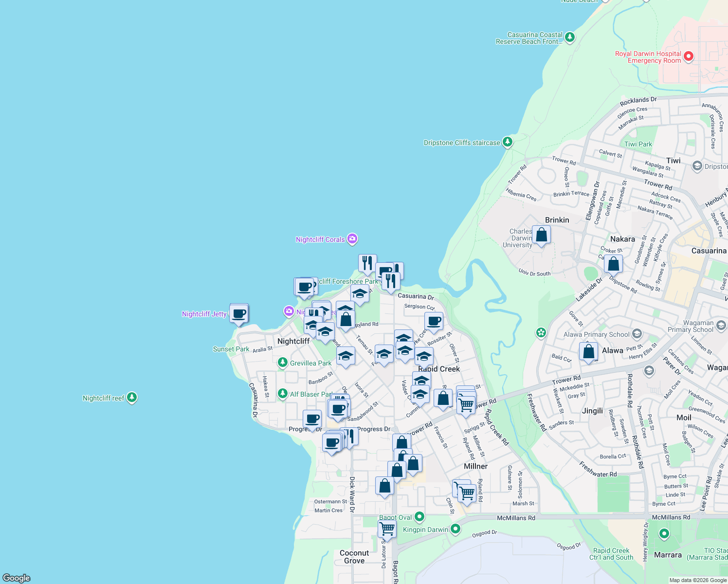Click the Map data ©2026 Google text

point(698,580)
